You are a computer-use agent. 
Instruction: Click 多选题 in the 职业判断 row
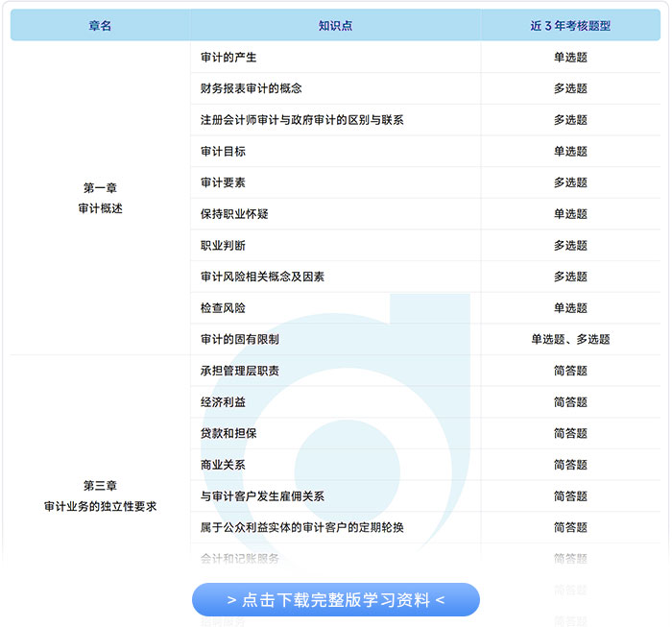tap(570, 246)
